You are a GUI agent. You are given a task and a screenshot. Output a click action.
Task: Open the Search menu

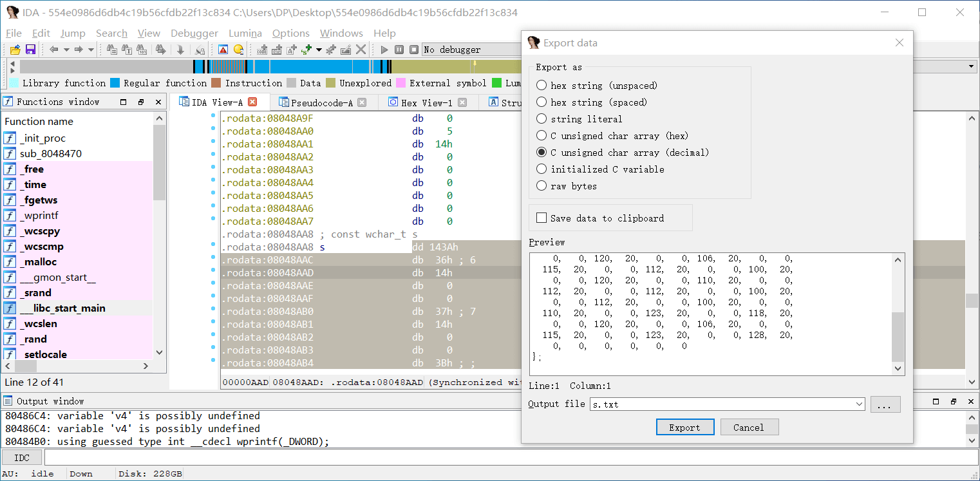[x=111, y=33]
